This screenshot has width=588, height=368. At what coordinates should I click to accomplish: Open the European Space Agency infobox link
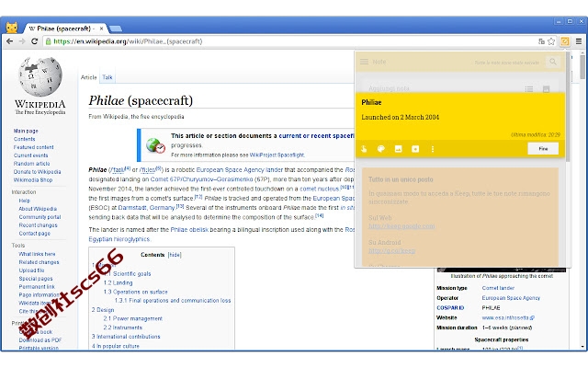511,298
